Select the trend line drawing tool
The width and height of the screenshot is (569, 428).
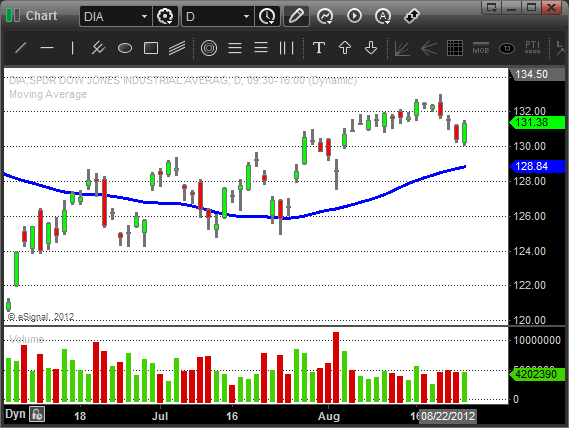pyautogui.click(x=21, y=48)
